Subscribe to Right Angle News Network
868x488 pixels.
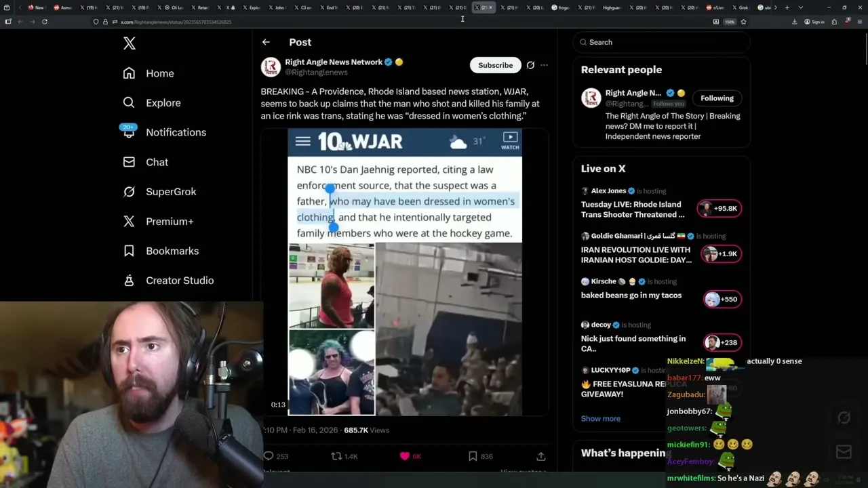(495, 65)
